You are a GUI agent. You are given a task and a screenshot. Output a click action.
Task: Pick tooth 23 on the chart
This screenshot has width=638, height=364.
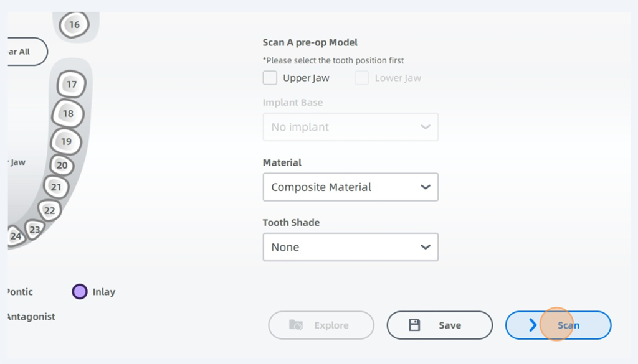[x=34, y=230]
